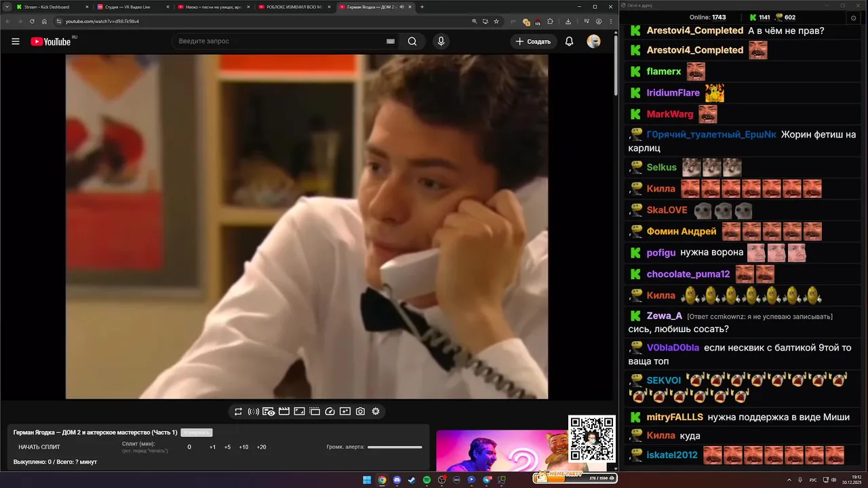
Task: Click the zoom magnifier icon in address bar
Action: tap(474, 21)
